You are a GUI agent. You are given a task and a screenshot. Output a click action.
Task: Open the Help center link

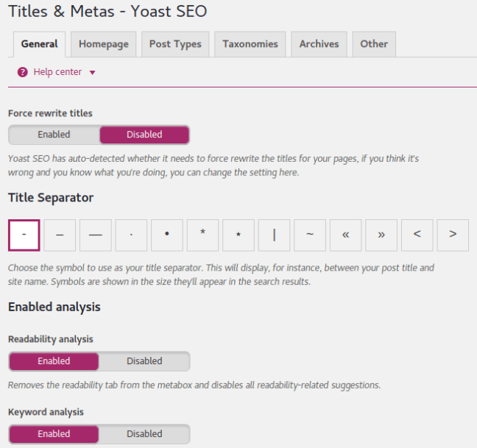[x=57, y=72]
